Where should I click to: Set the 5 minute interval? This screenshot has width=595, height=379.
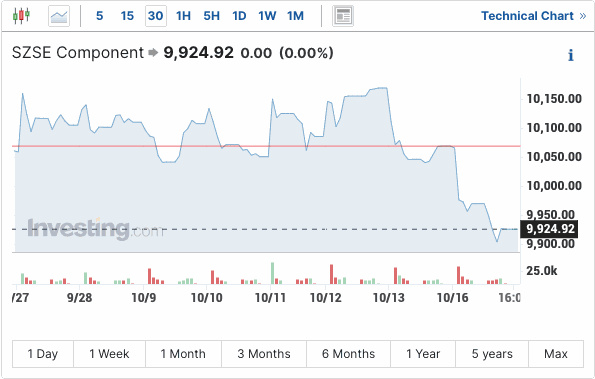(99, 16)
